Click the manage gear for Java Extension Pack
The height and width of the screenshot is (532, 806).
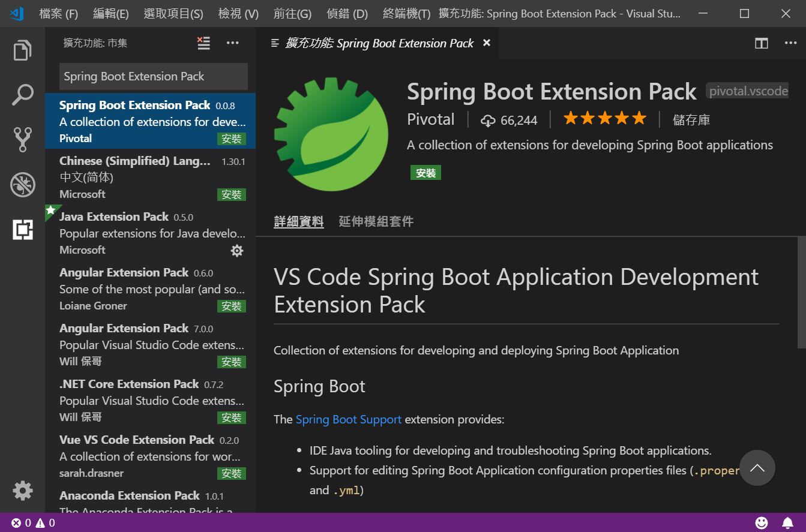(x=237, y=251)
